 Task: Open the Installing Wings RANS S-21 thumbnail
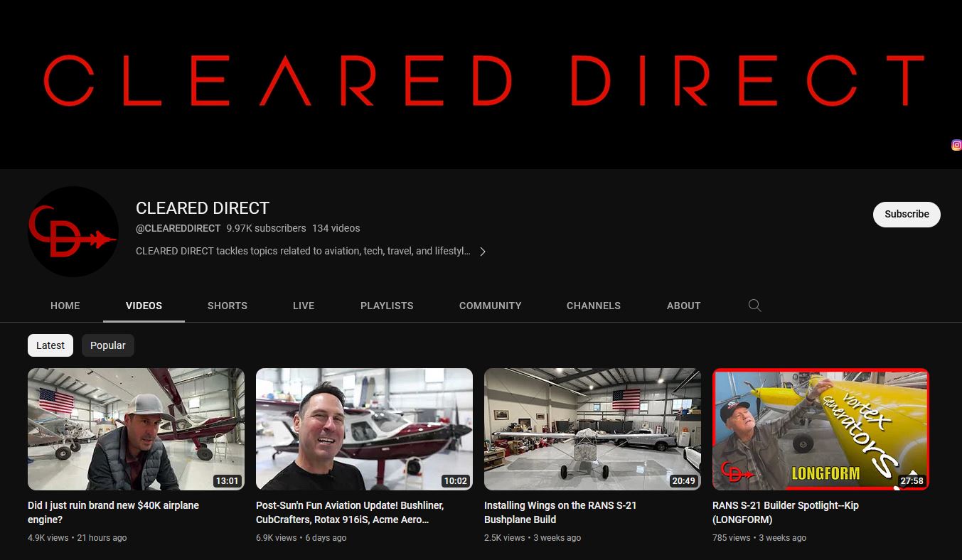click(x=592, y=429)
